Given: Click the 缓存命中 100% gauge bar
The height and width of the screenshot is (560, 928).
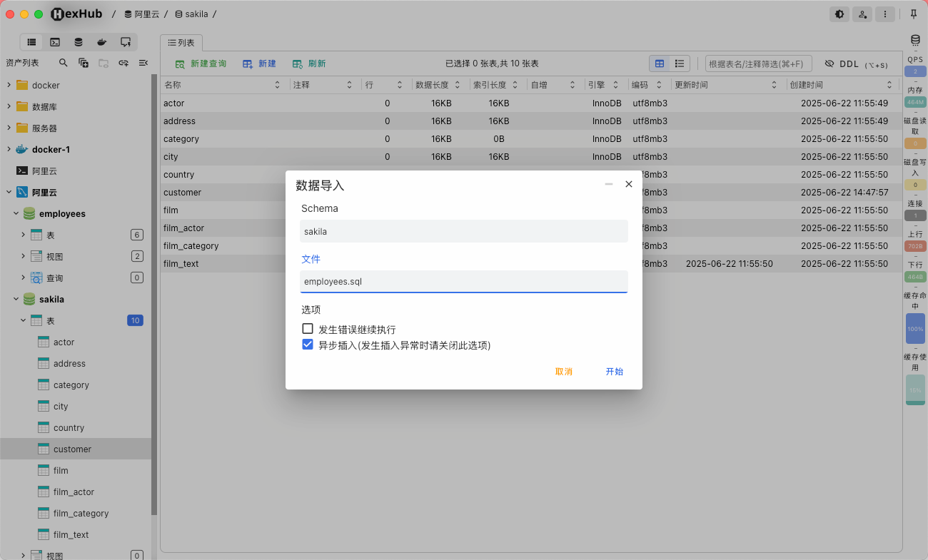Looking at the screenshot, I should click(x=914, y=329).
